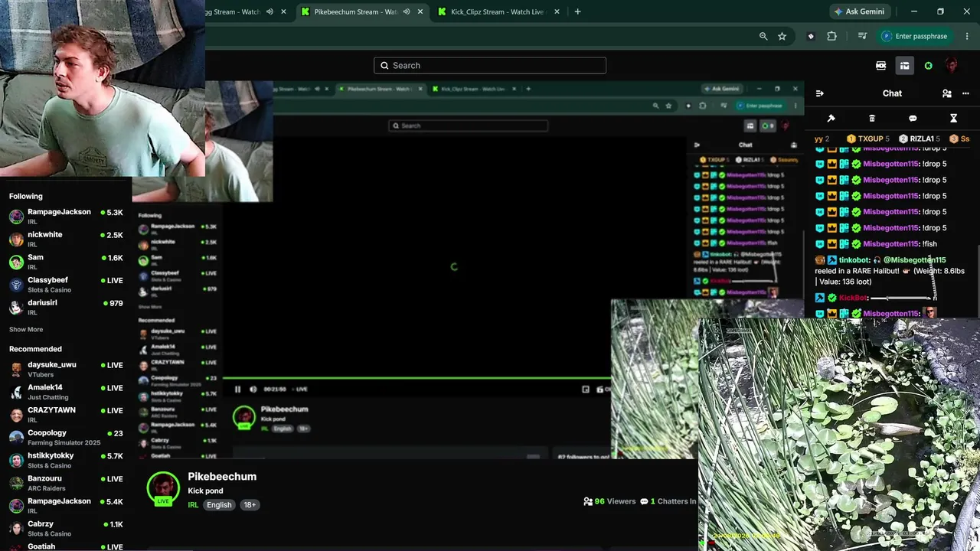
Task: Open the Chrome media controls icon
Action: click(862, 36)
